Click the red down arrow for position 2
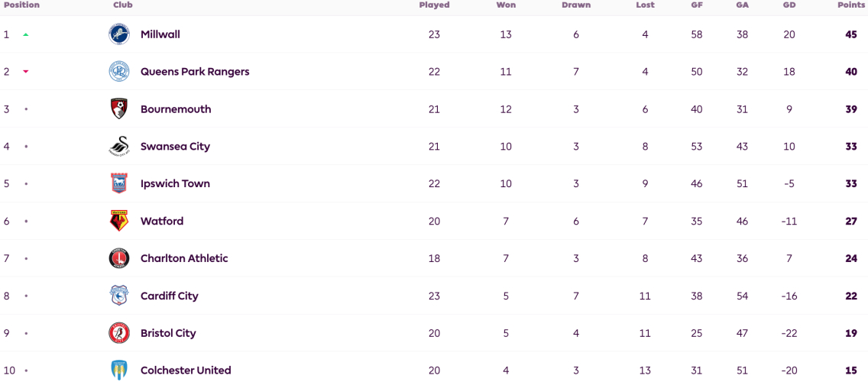Screen dimensions: 868x382 (25, 72)
